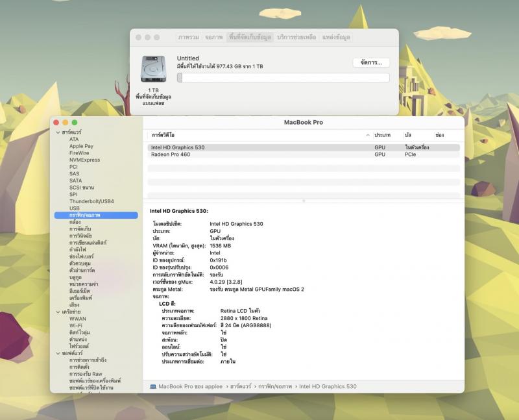519x420 pixels.
Task: Select ช่องไฟเบอร์ entry
Action: point(82,256)
